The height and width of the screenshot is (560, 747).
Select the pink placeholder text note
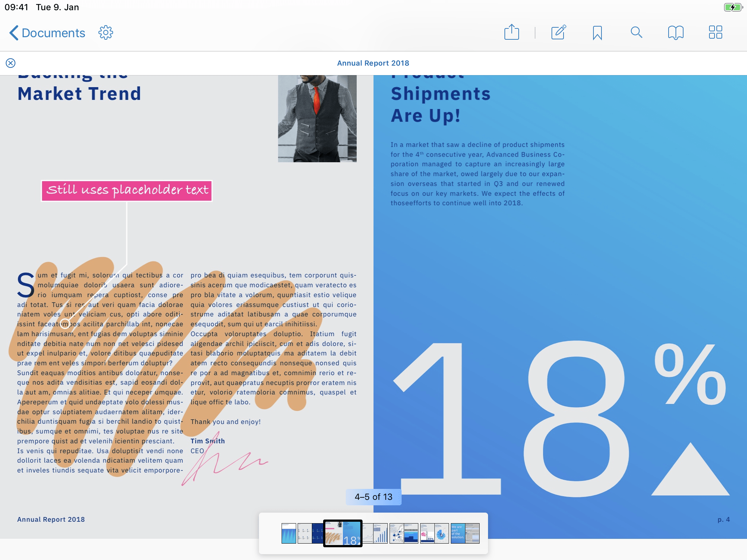click(x=127, y=191)
